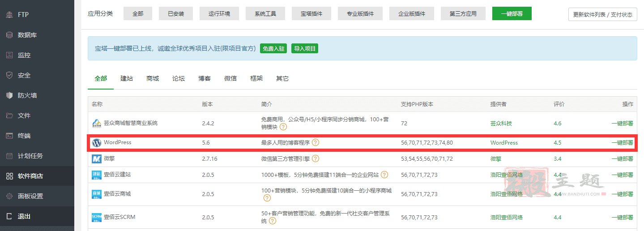Click the 芸众商城 logo icon
Image resolution: width=644 pixels, height=231 pixels.
point(97,124)
